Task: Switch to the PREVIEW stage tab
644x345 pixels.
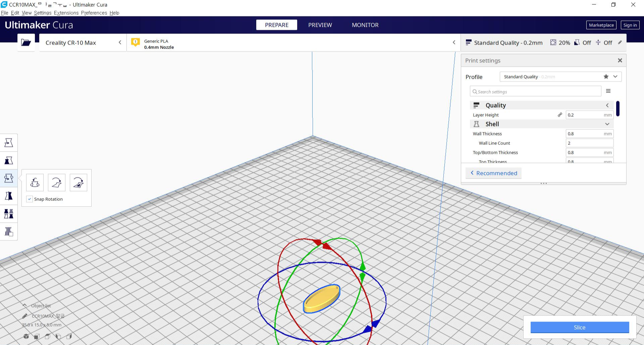Action: tap(320, 25)
